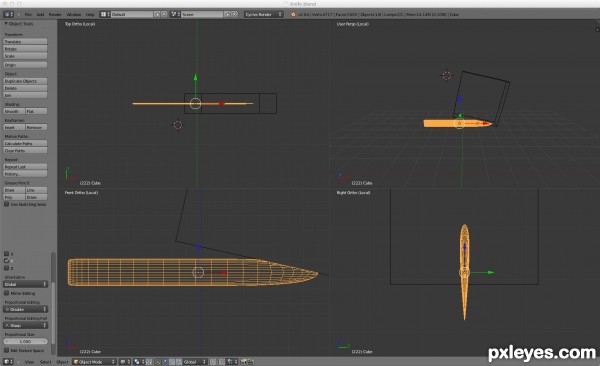
Task: Open the Global orientation dropdown in 3D header
Action: click(x=195, y=362)
